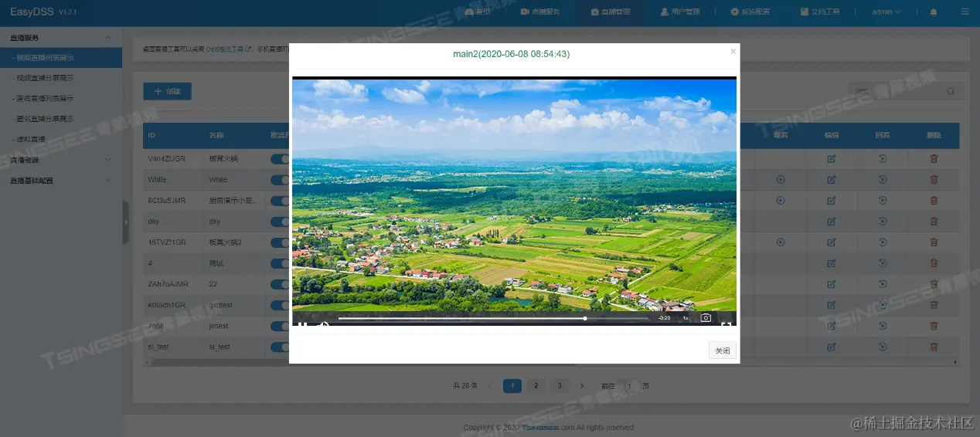Go to 首页 in the top navigation
The width and height of the screenshot is (980, 437).
tap(477, 12)
